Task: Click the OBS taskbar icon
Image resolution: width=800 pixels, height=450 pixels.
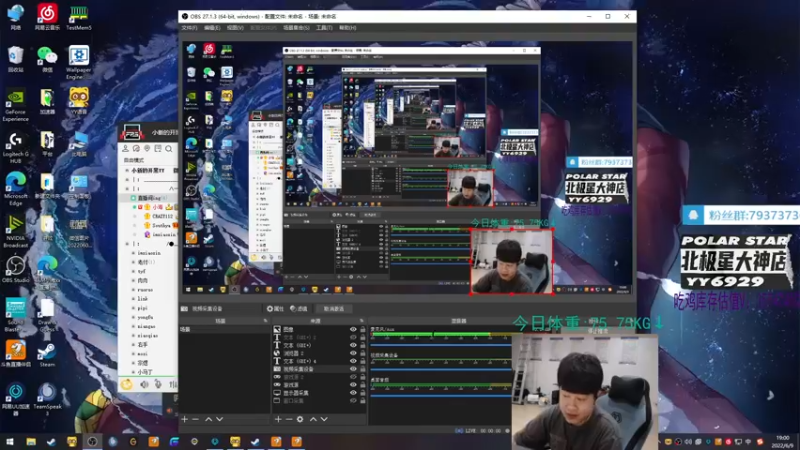Action: click(92, 442)
